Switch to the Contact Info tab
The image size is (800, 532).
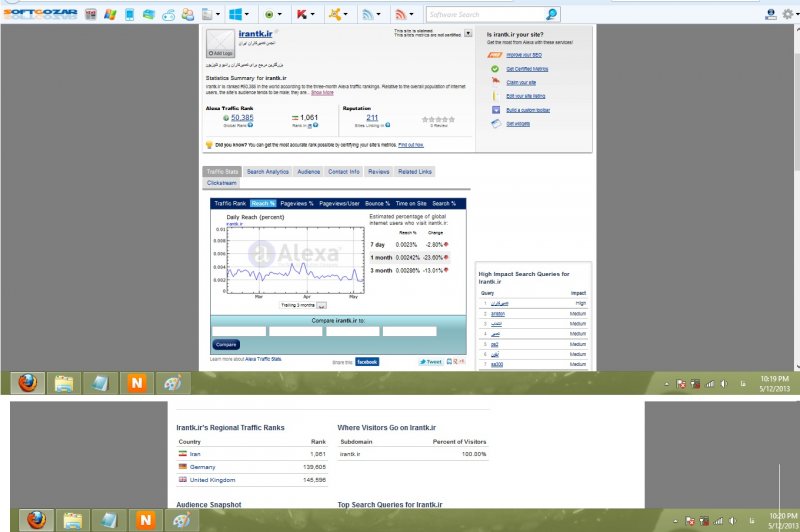tap(344, 172)
